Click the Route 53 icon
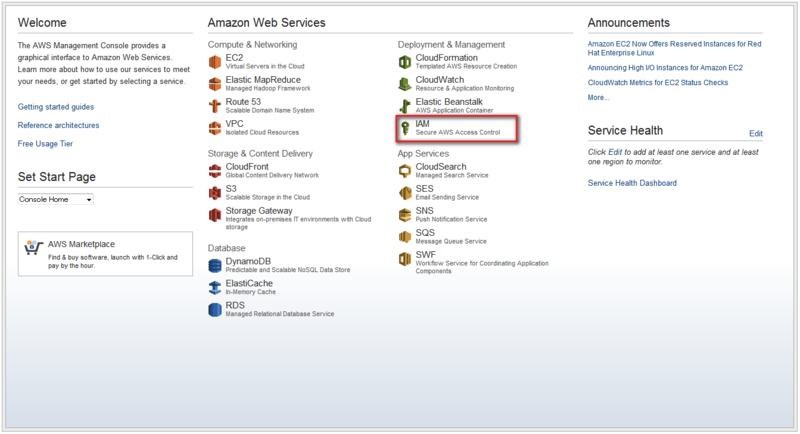 coord(215,106)
